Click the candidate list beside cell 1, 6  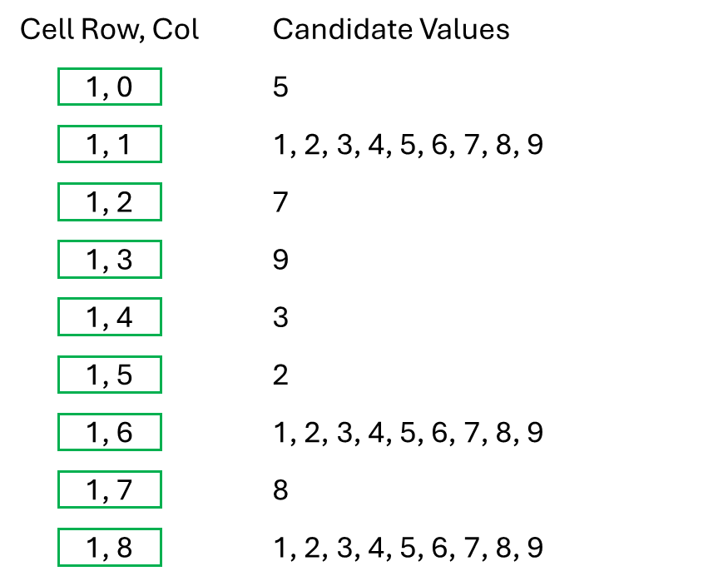point(408,433)
